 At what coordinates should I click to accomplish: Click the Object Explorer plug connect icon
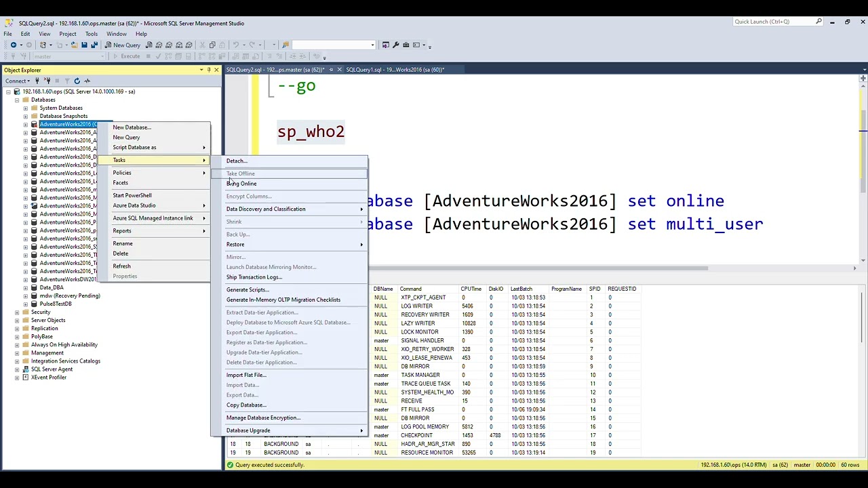[37, 81]
